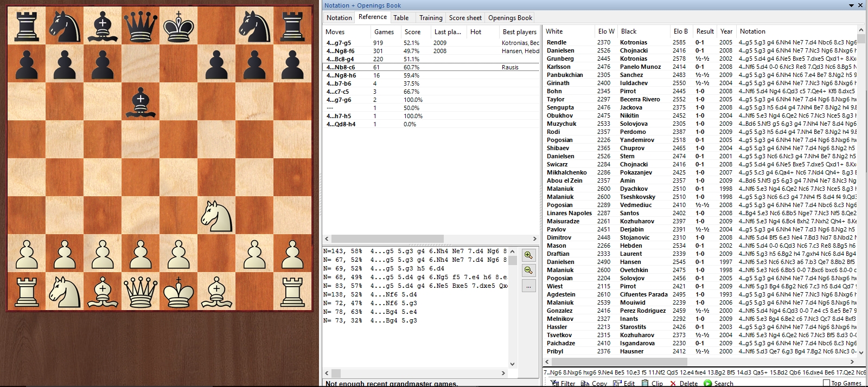Click the Clip clipboard button
Viewport: 868px width, 387px height.
[652, 383]
